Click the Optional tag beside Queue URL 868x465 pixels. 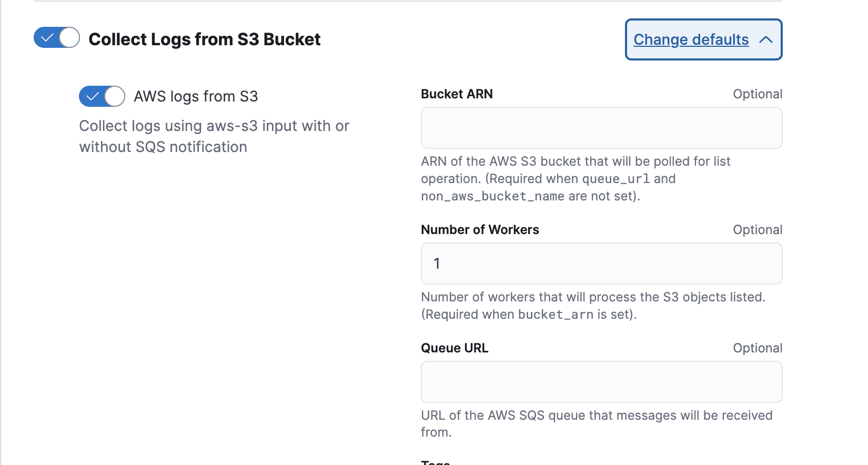click(x=758, y=348)
